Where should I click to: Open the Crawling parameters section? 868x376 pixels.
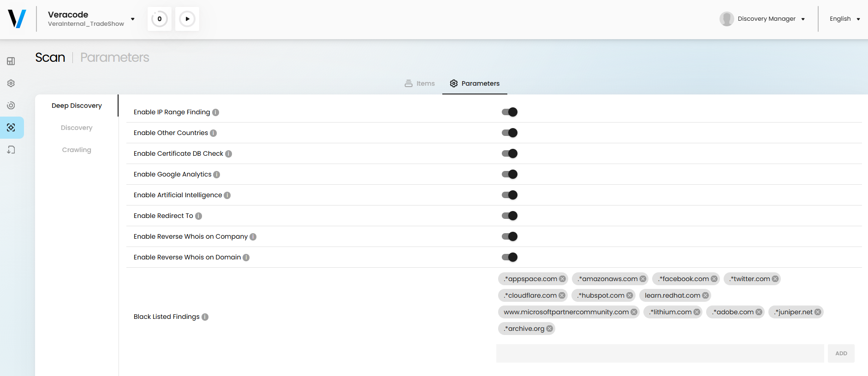click(77, 150)
